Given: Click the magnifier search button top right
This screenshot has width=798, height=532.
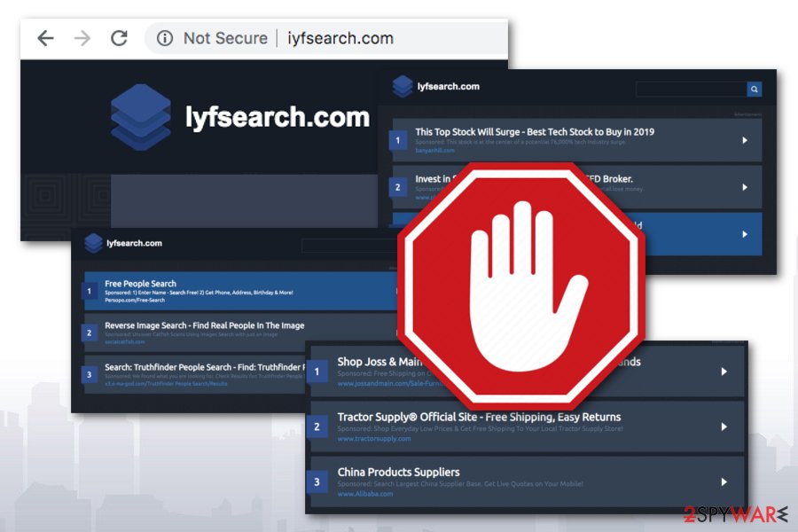Looking at the screenshot, I should point(755,89).
